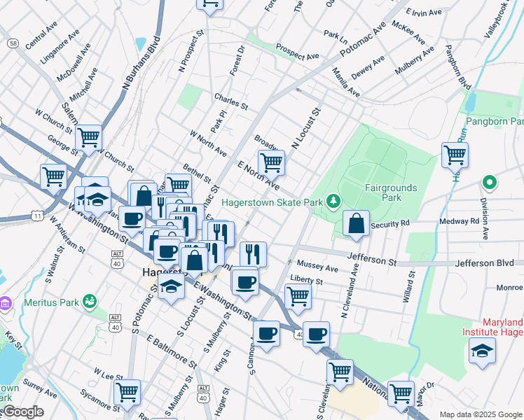Select the shopping bag marker near Security Rd
The width and height of the screenshot is (524, 420).
(357, 223)
